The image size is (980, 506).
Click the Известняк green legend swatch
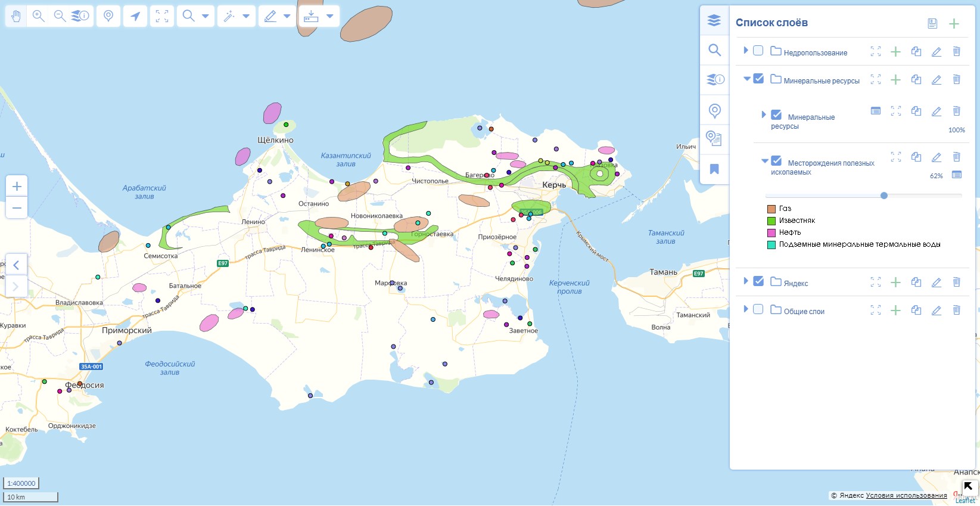(x=771, y=221)
